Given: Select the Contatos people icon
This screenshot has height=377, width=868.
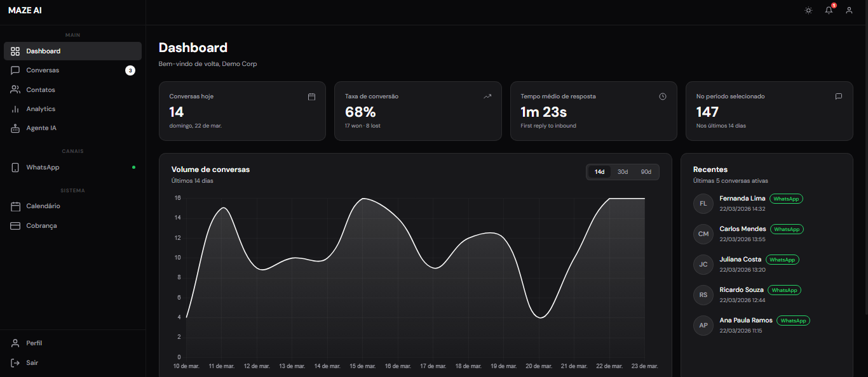Looking at the screenshot, I should [15, 89].
